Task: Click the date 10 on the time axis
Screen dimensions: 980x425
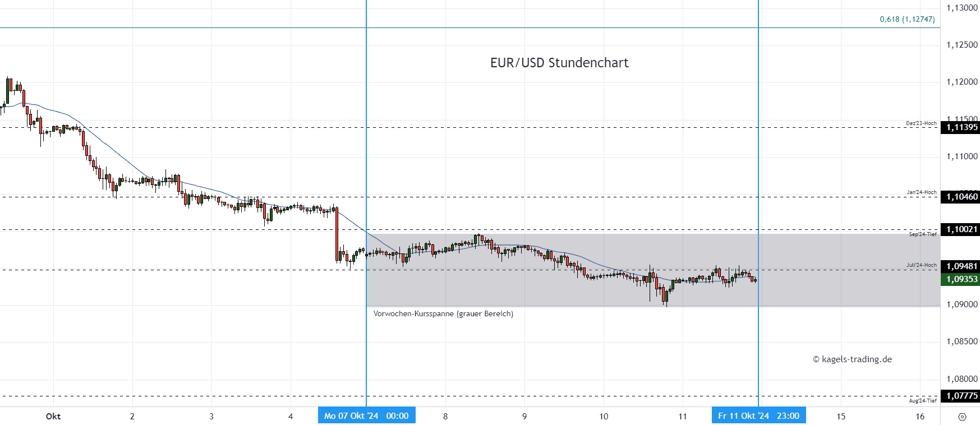Action: pos(604,416)
